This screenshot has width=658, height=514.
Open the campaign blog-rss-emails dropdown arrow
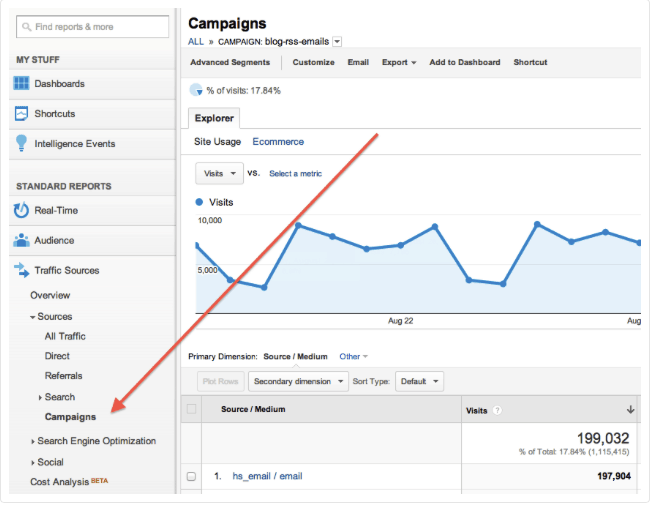(337, 42)
